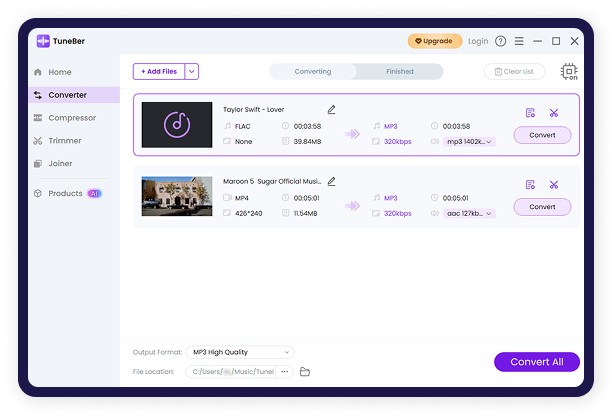Open the aac 127kb audio track dropdown

(469, 214)
